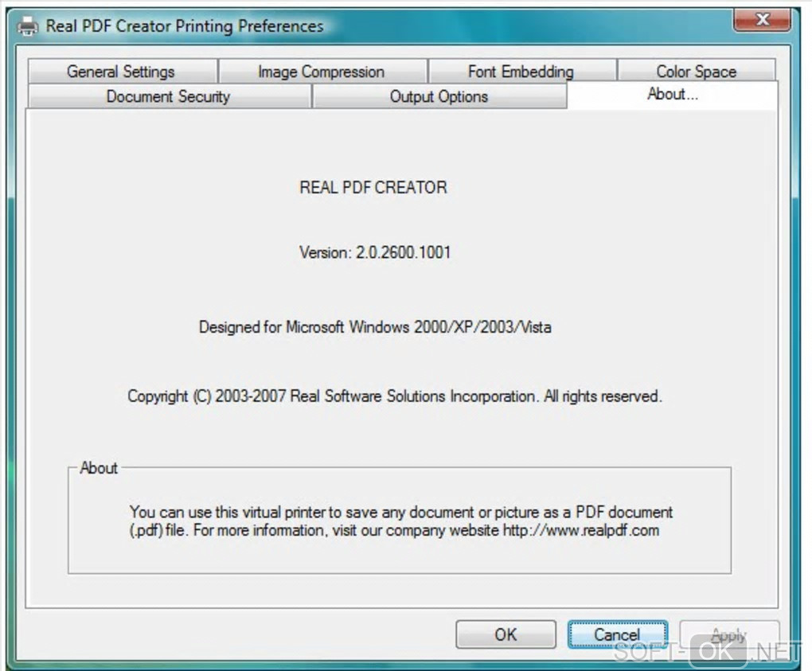
Task: Confirm with the OK button
Action: pos(506,634)
